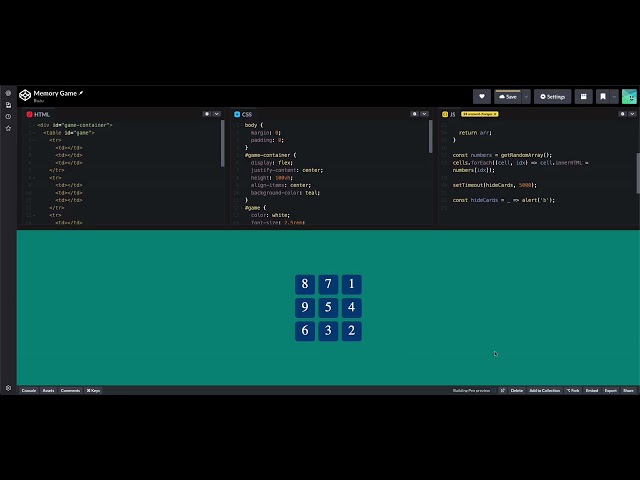
Task: Click the card showing number 5
Action: (328, 307)
